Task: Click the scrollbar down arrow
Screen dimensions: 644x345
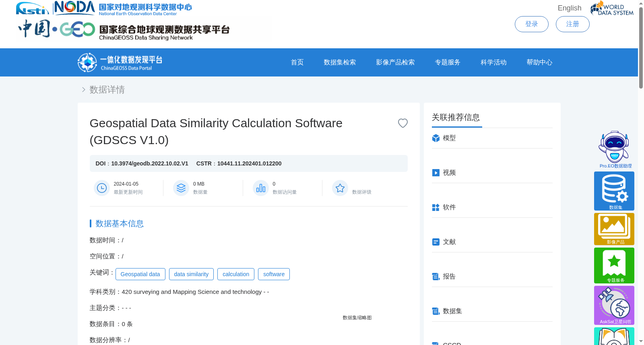Action: [x=641, y=341]
